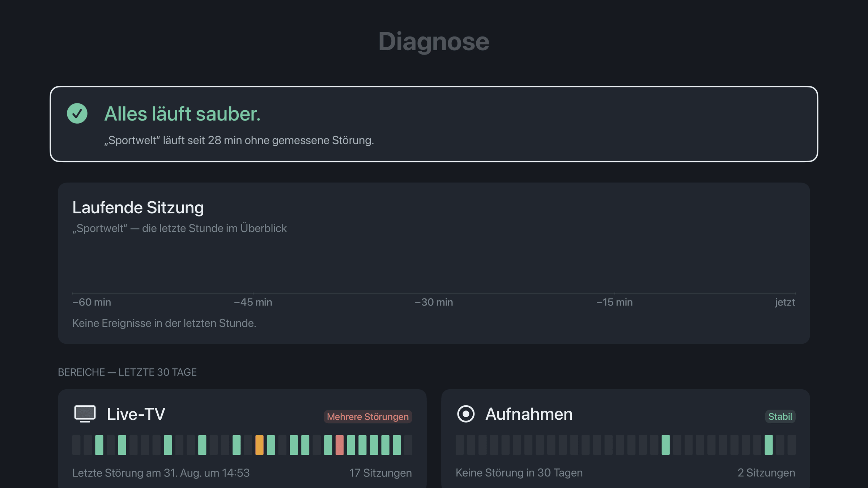Click 'die letzte Stunde im Überblick' subtitle
Screen dimensions: 868x488
(214, 228)
